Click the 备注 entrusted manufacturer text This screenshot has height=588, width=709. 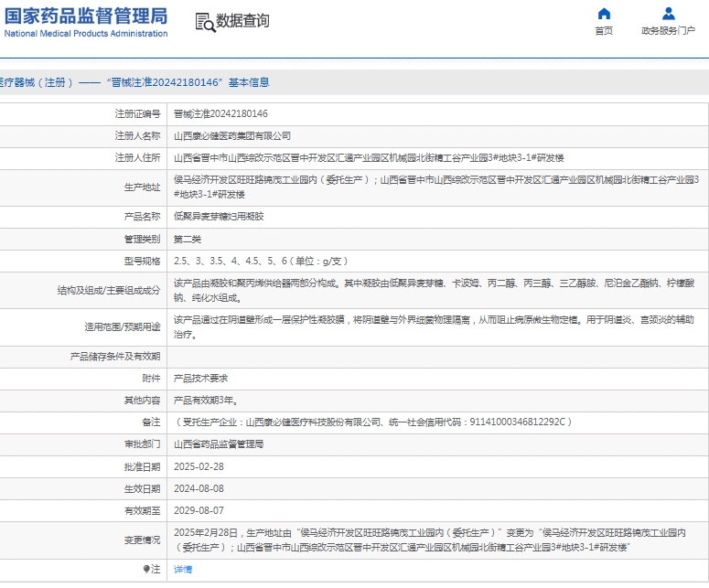click(x=373, y=422)
